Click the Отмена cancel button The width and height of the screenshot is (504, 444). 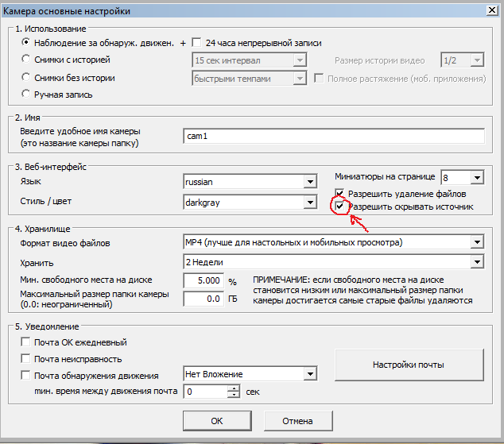tap(297, 421)
